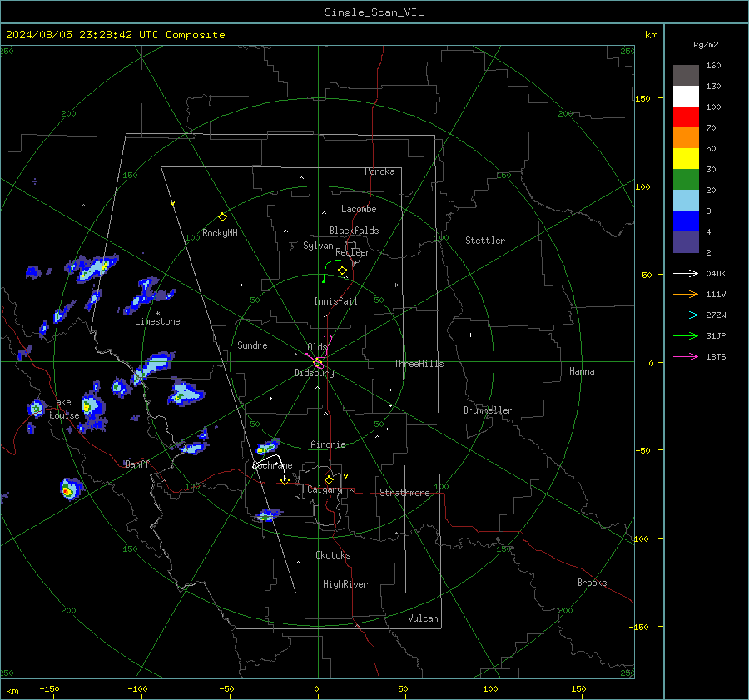Viewport: 749px width, 700px height.
Task: Click the ThreeHills town label
Action: (419, 364)
